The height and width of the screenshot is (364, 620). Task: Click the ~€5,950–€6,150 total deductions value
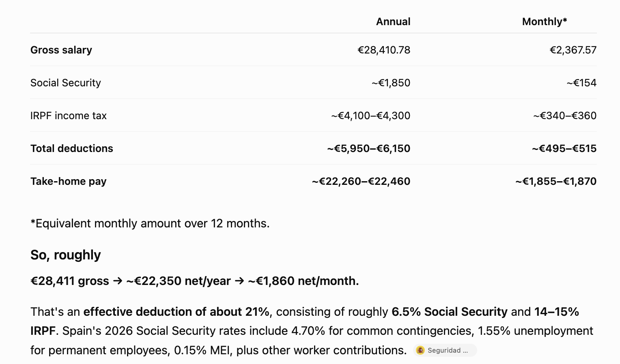368,148
